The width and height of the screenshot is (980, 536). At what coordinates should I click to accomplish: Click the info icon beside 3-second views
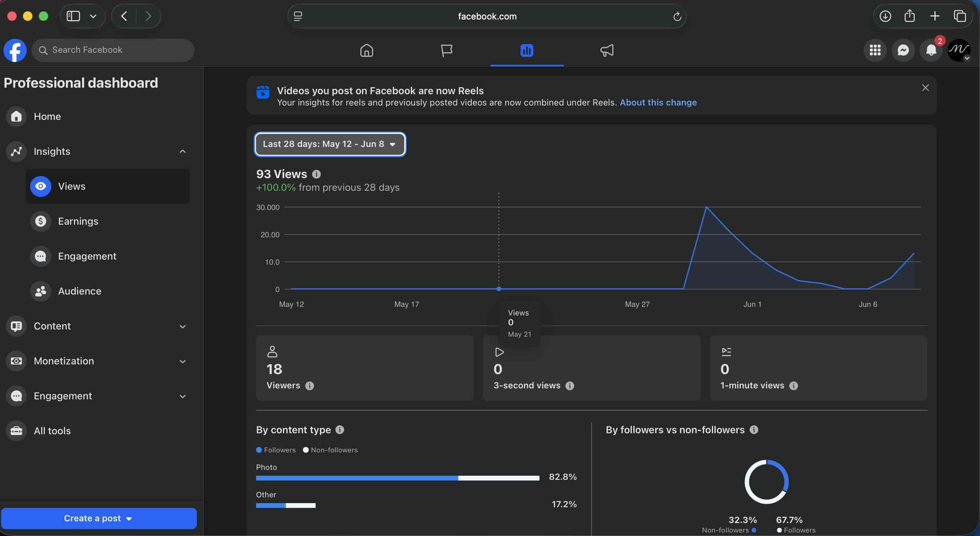pos(570,386)
